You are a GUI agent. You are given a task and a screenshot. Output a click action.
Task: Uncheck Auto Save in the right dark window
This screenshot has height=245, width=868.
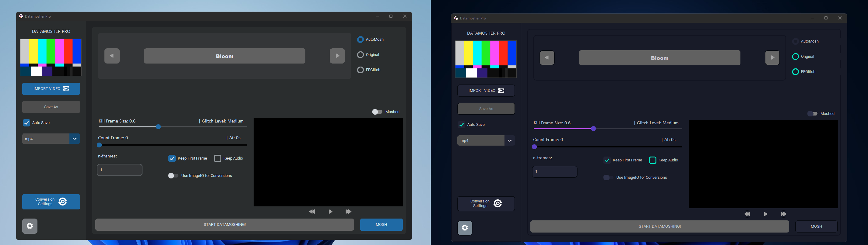pos(461,125)
